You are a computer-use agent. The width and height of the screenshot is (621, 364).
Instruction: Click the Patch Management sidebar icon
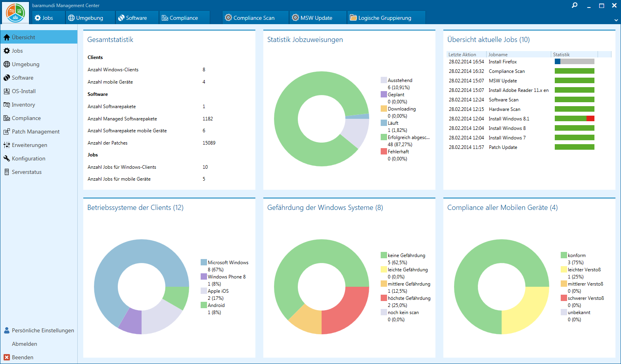[x=6, y=131]
